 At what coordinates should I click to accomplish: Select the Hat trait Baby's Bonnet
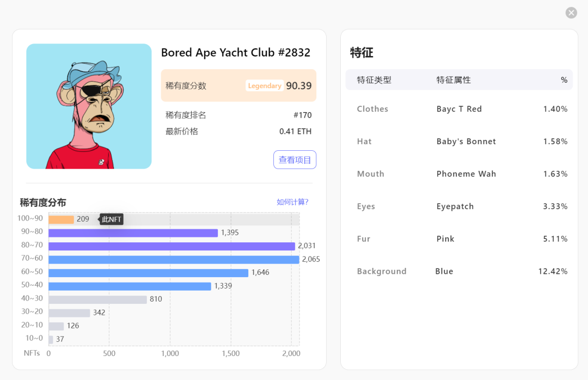tap(466, 141)
